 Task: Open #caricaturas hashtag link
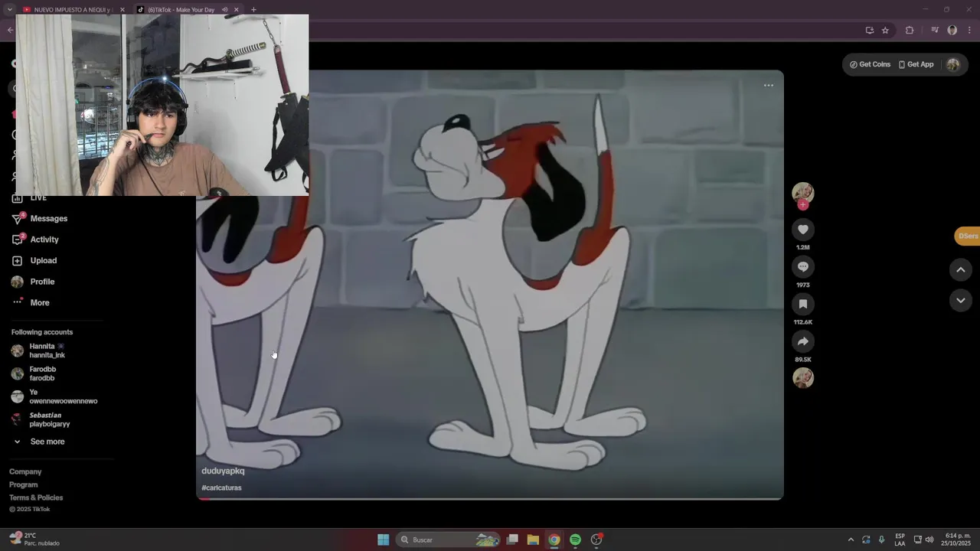pyautogui.click(x=221, y=487)
